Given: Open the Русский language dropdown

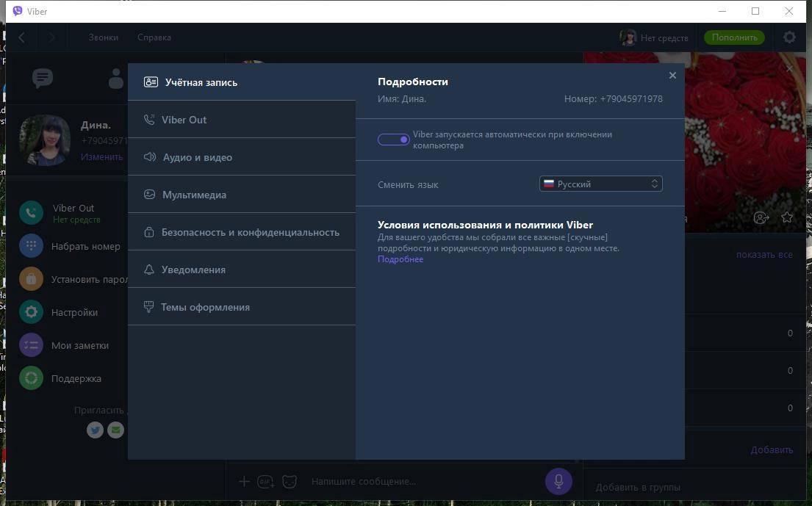Looking at the screenshot, I should coord(600,184).
